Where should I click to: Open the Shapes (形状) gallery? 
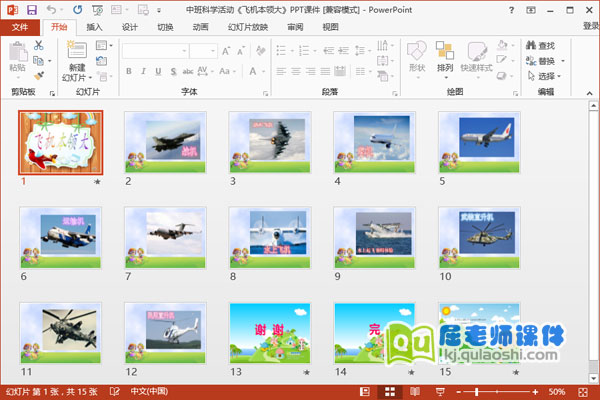[x=417, y=56]
